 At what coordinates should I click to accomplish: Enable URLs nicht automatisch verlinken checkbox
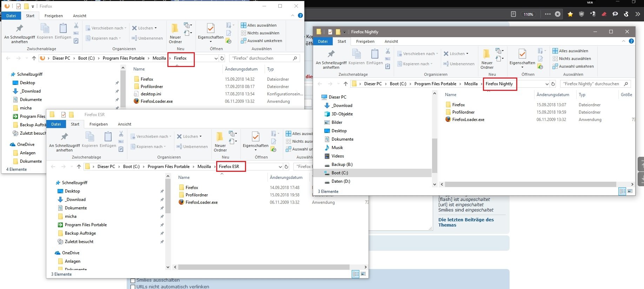coord(133,287)
